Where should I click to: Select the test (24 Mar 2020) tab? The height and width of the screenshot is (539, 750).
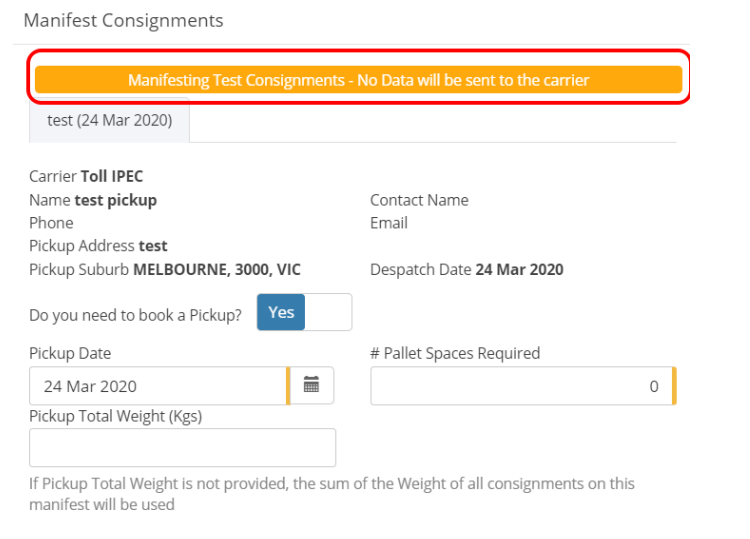click(x=110, y=121)
